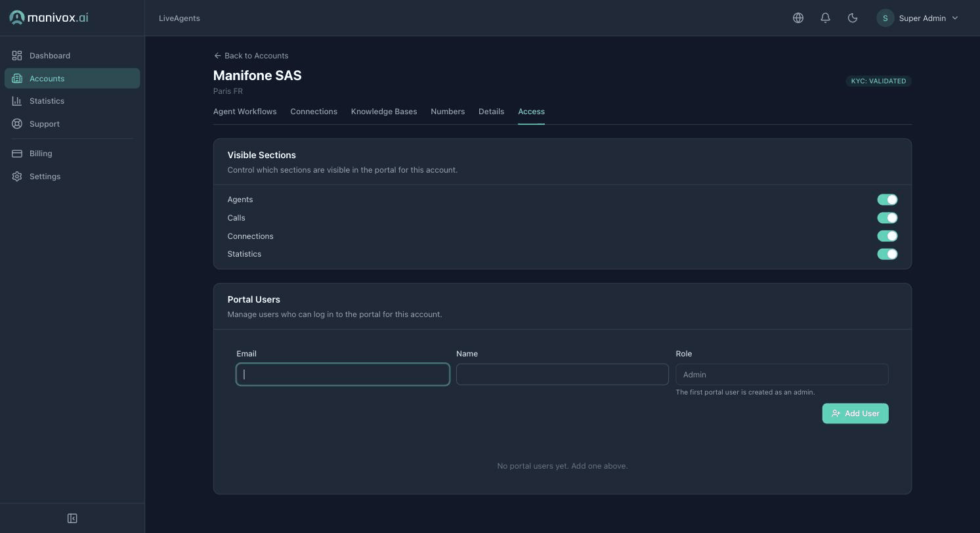The width and height of the screenshot is (980, 533).
Task: Toggle dark mode moon icon
Action: (x=853, y=18)
